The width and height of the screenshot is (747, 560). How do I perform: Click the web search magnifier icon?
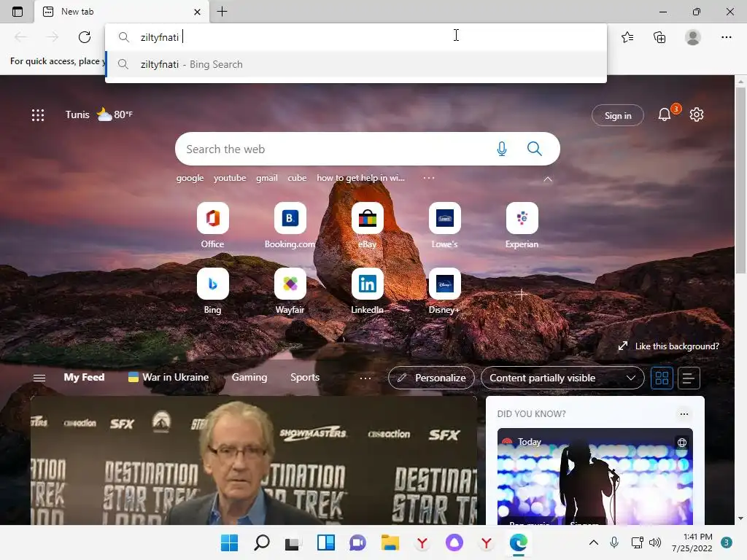pos(535,149)
